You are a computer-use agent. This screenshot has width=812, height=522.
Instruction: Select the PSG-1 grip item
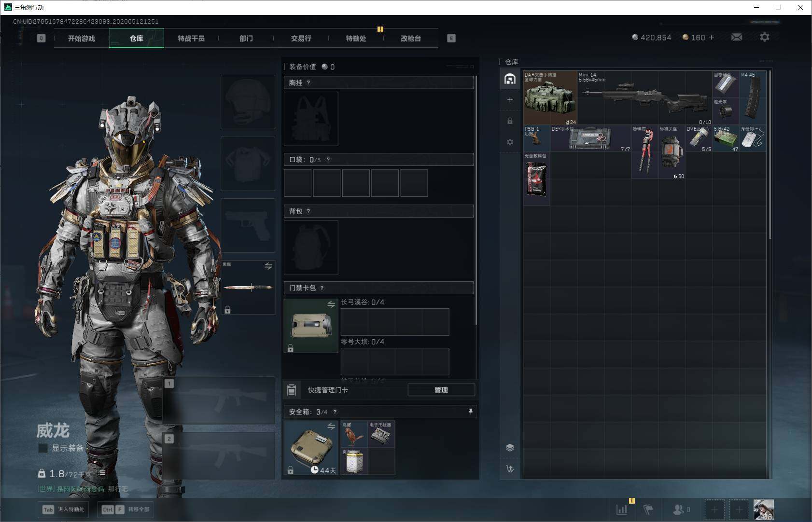pos(537,138)
